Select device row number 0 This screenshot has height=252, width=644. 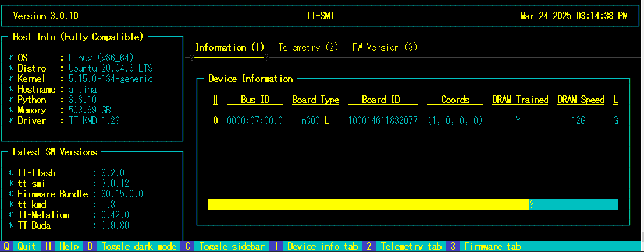(x=215, y=121)
